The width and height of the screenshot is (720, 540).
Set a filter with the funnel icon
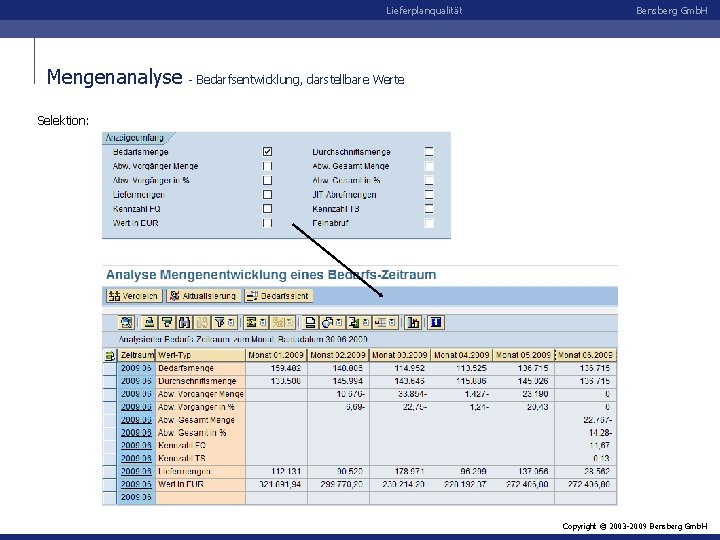[x=219, y=322]
